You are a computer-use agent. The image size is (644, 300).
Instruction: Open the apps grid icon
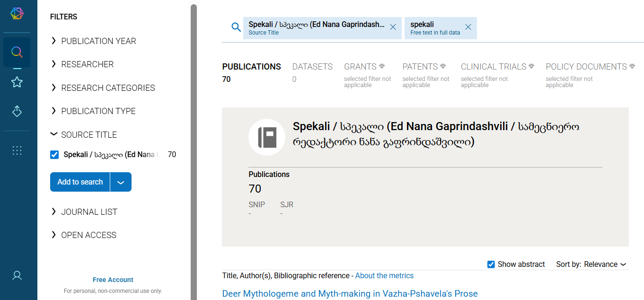[x=17, y=150]
